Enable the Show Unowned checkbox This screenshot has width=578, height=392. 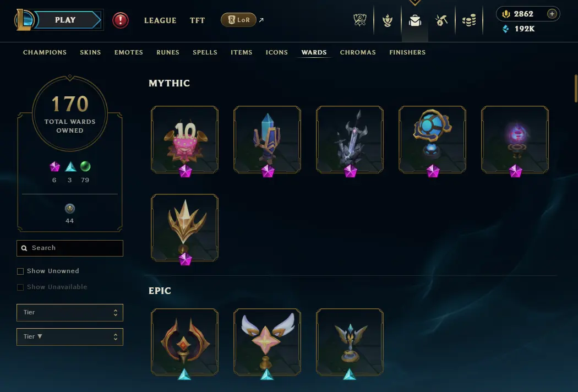(20, 271)
